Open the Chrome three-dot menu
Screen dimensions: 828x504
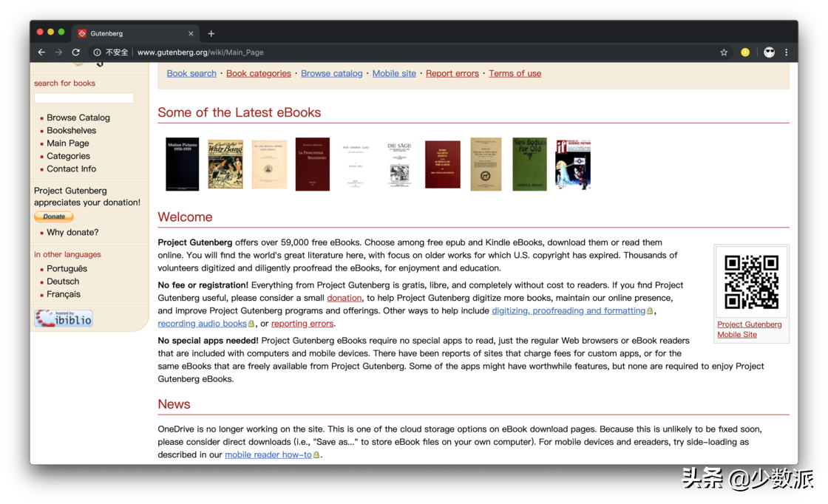tap(787, 52)
